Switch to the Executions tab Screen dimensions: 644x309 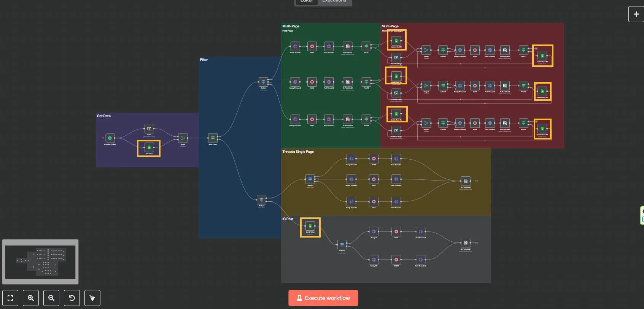tap(334, 2)
